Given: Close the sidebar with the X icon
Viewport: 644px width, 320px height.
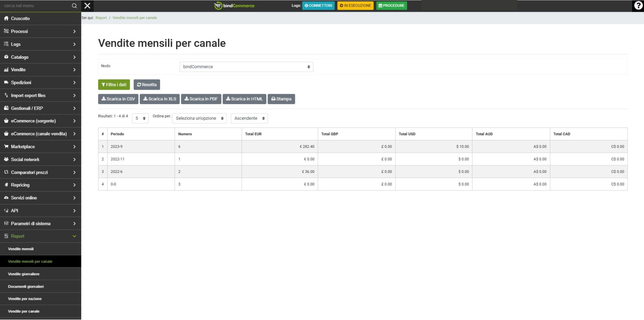Looking at the screenshot, I should click(x=87, y=6).
